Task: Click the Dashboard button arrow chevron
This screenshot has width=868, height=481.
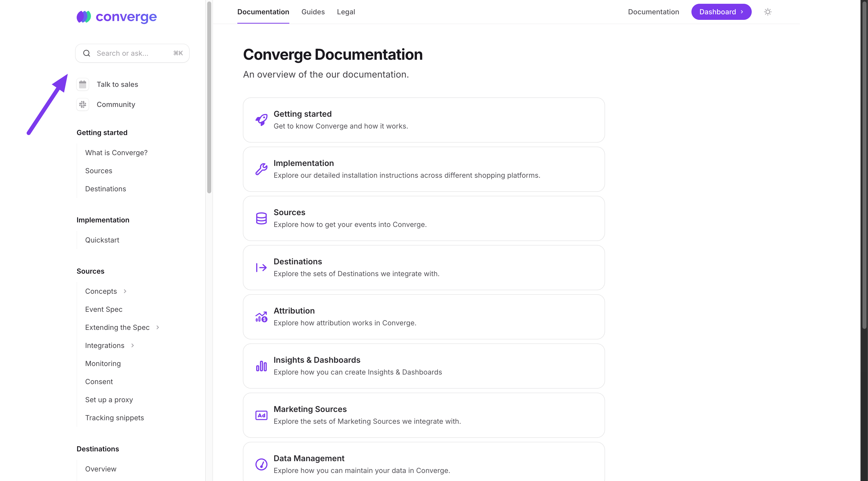Action: (742, 12)
